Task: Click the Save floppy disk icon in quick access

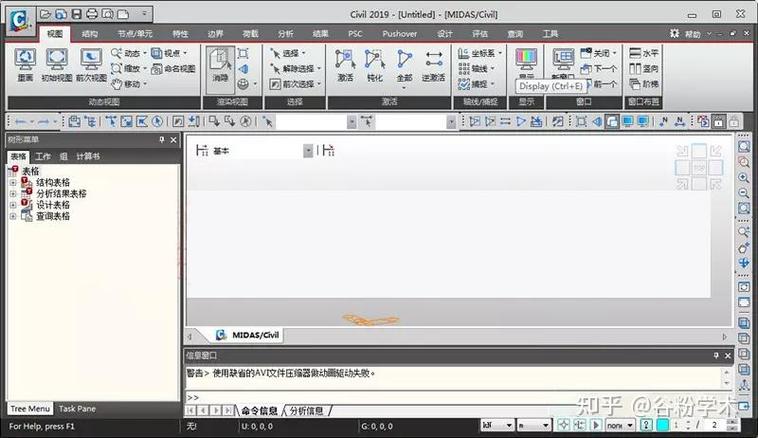Action: pos(76,14)
